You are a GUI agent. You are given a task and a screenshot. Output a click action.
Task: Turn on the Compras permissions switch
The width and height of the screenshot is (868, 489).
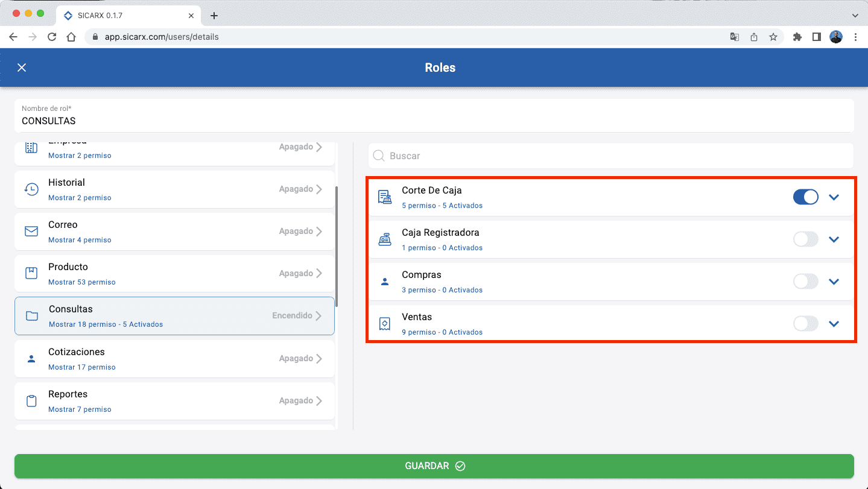click(x=805, y=282)
